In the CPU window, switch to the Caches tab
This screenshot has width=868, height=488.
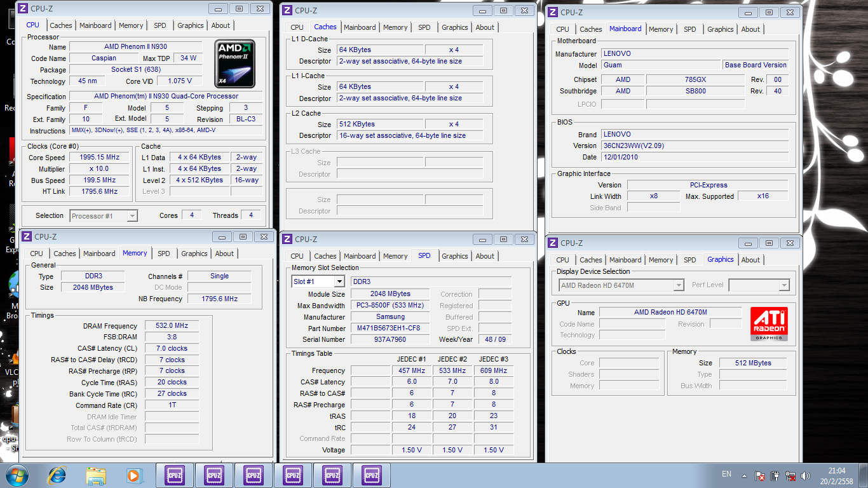61,25
